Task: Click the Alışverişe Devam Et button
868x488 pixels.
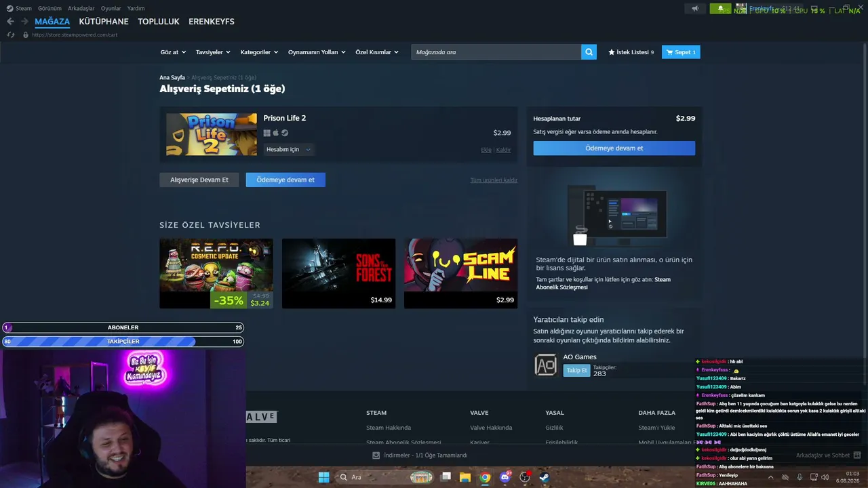Action: click(x=199, y=180)
